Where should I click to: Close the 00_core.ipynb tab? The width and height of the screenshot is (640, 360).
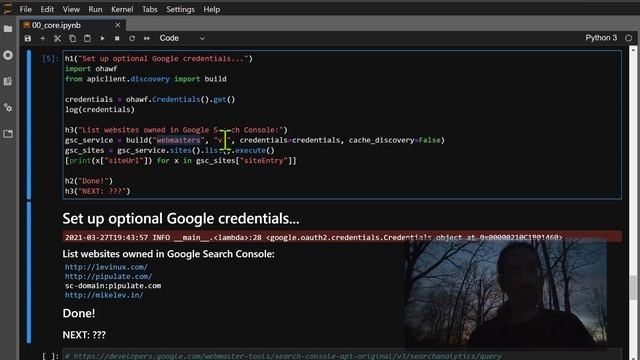coord(118,25)
